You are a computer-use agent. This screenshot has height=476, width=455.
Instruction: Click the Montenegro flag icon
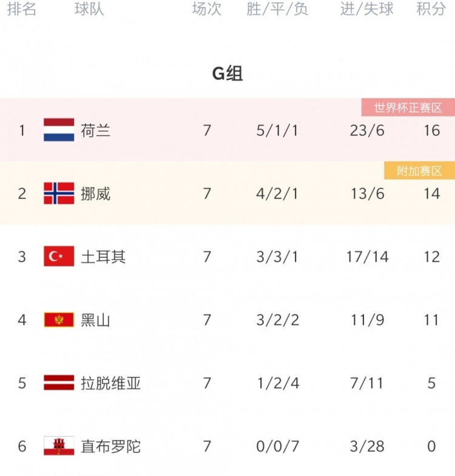59,319
